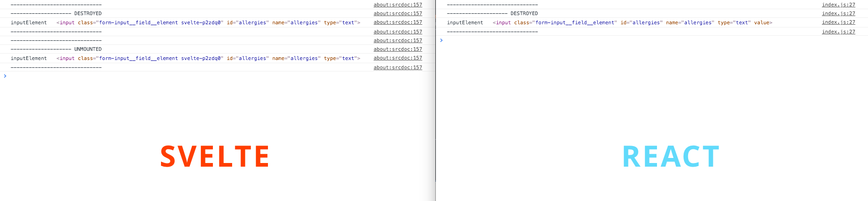Select the UNMOUNTED log message text
The height and width of the screenshot is (201, 868).
(x=56, y=49)
